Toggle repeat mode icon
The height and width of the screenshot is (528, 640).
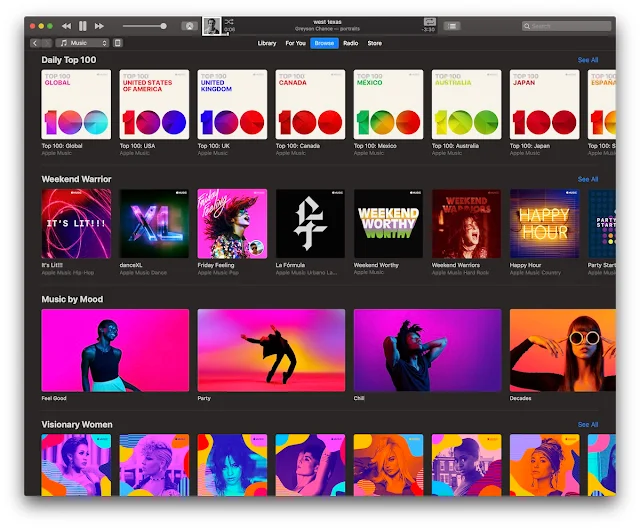(429, 22)
